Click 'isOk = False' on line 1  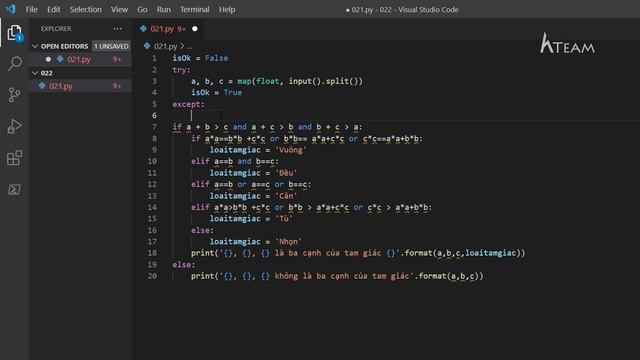click(x=200, y=58)
